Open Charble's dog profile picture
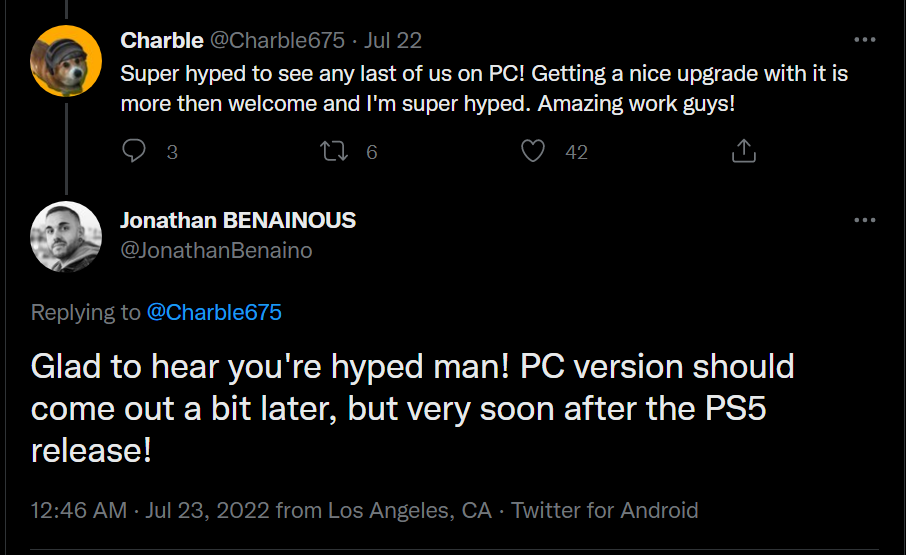Viewport: 906px width, 555px height. click(66, 60)
